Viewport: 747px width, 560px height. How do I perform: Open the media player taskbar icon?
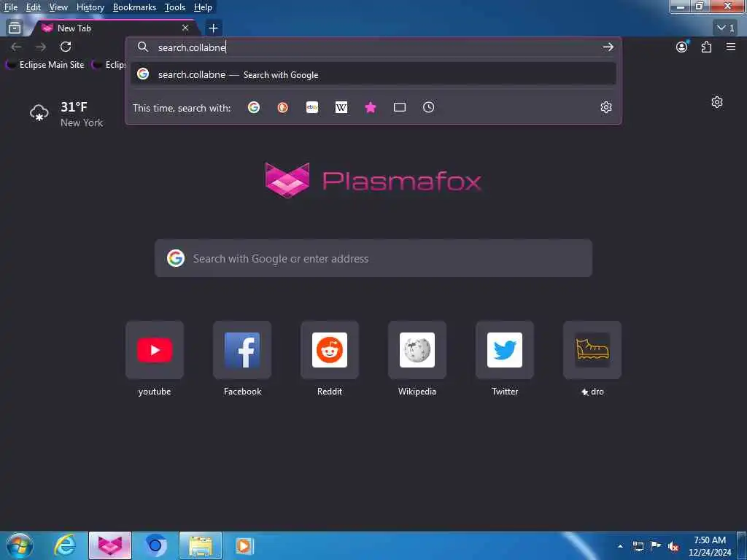(244, 545)
